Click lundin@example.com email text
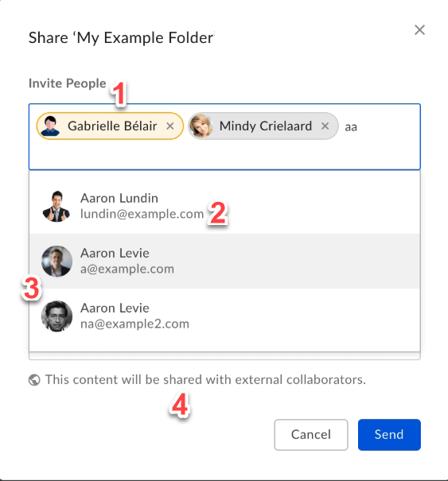The image size is (448, 481). point(142,214)
